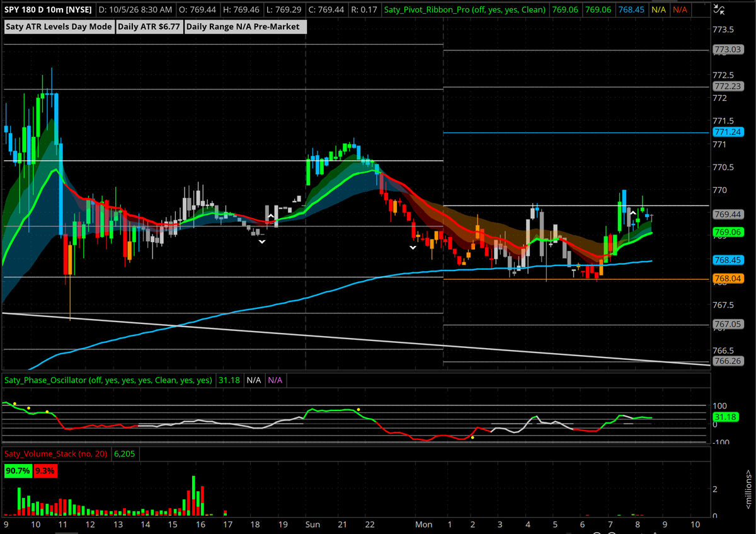Click the "Daily ATR $6.77" label
This screenshot has height=534, width=756.
click(149, 26)
